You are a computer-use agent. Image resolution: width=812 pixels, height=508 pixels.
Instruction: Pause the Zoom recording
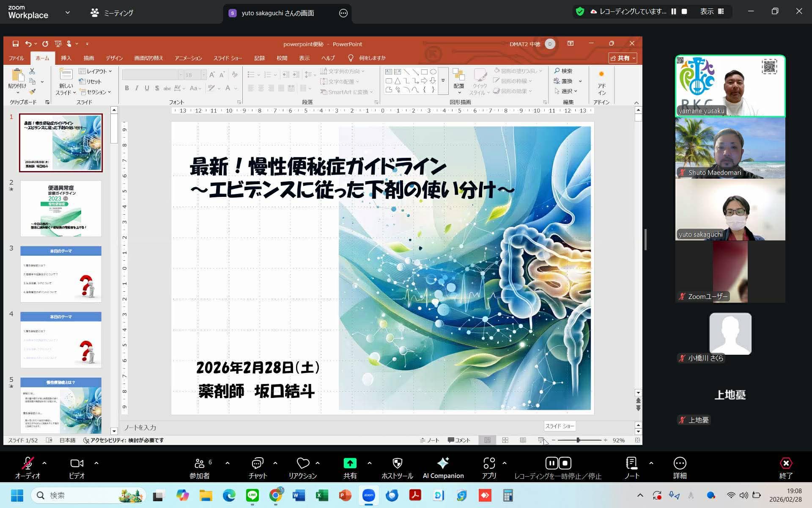tap(551, 464)
